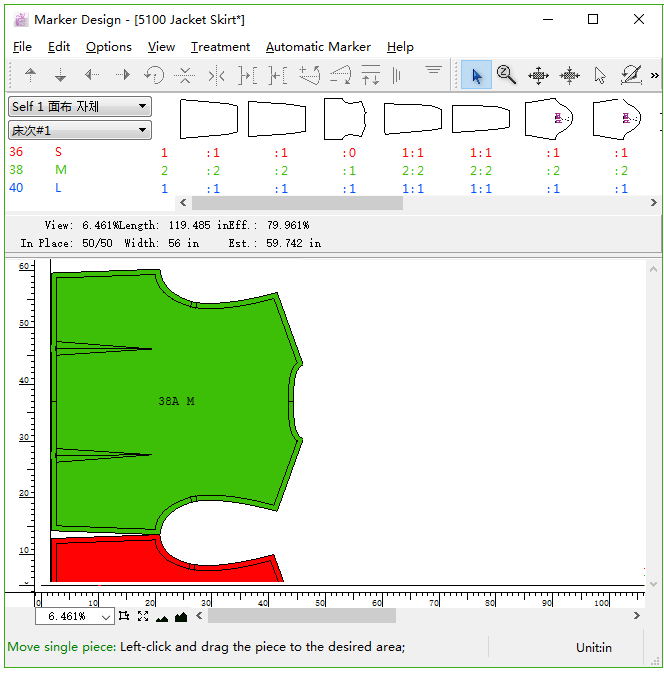
Task: Click marker vertical scrollbar down arrow
Action: [x=653, y=584]
